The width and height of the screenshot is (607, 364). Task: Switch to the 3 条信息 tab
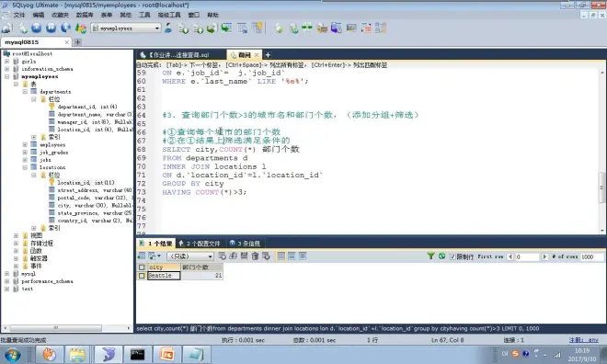click(245, 244)
